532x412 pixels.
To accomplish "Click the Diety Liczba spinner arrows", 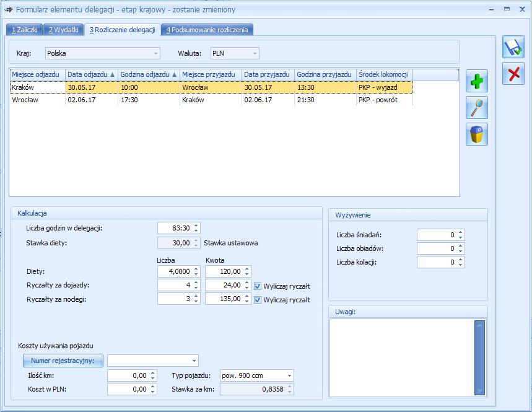I will 196,271.
